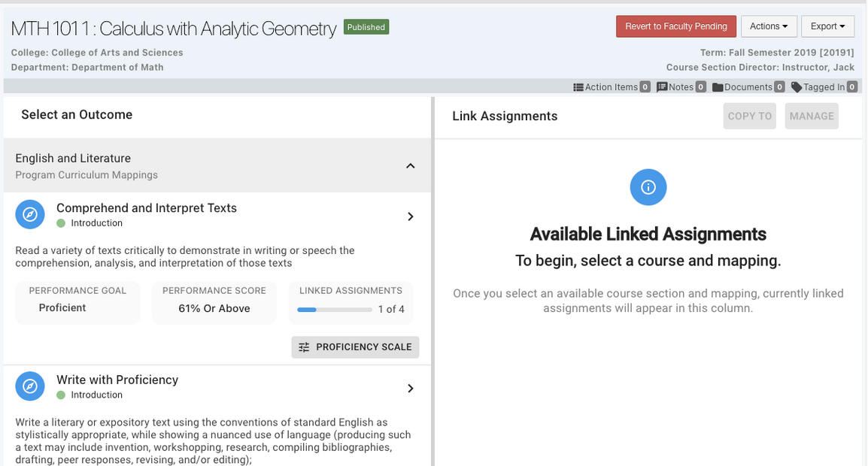Expand Write with Proficiency chevron arrow
The height and width of the screenshot is (466, 868).
pyautogui.click(x=411, y=389)
